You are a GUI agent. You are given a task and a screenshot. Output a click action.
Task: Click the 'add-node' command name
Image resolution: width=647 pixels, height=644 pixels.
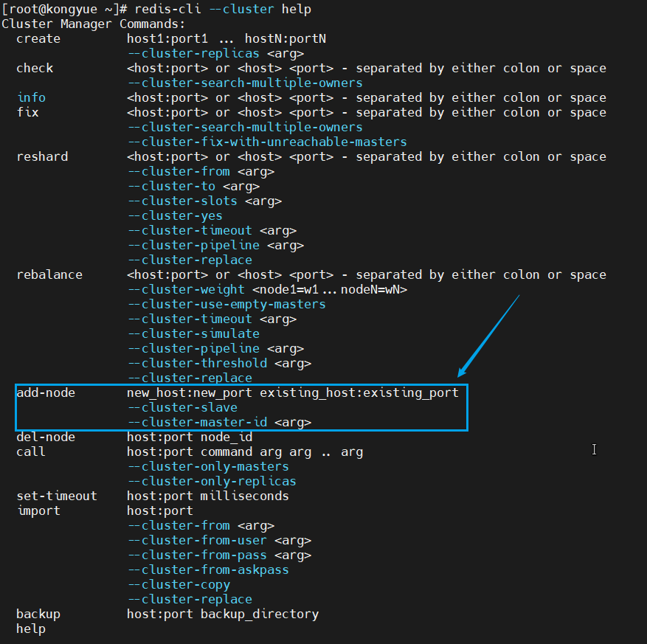(x=46, y=392)
